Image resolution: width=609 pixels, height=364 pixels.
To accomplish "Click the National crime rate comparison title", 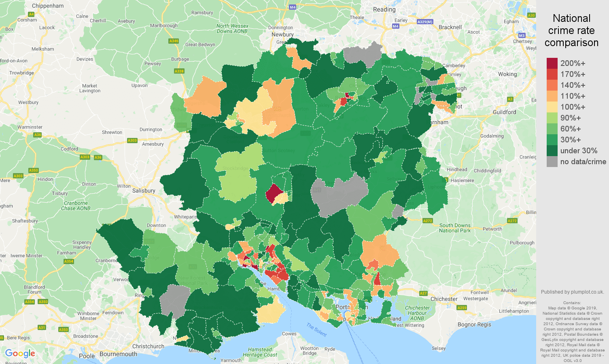I will click(x=571, y=30).
